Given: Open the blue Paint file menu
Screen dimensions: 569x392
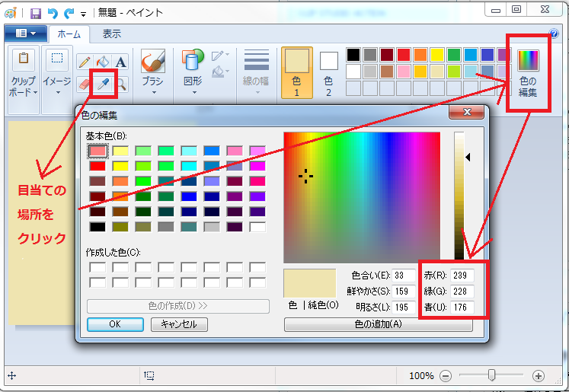Looking at the screenshot, I should pyautogui.click(x=25, y=33).
